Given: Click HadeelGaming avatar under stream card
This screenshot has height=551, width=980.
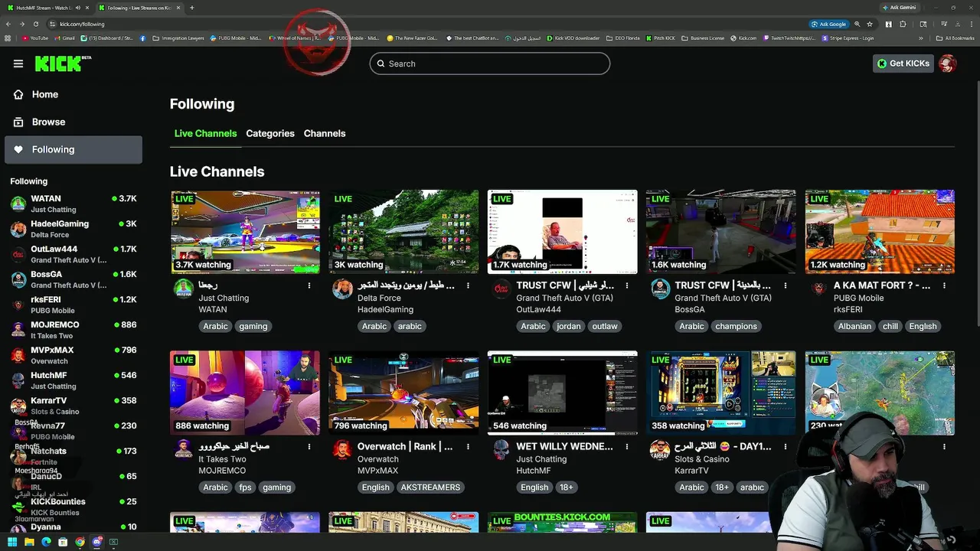Looking at the screenshot, I should 342,289.
